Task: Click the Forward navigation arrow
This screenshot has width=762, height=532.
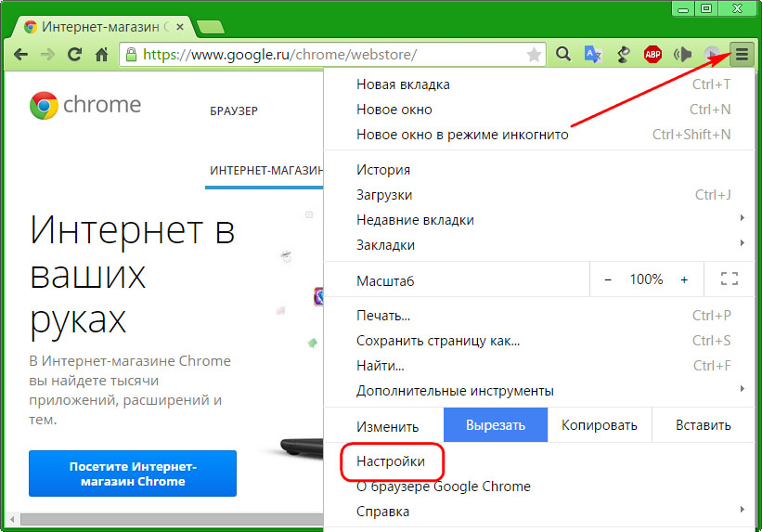Action: (x=47, y=55)
